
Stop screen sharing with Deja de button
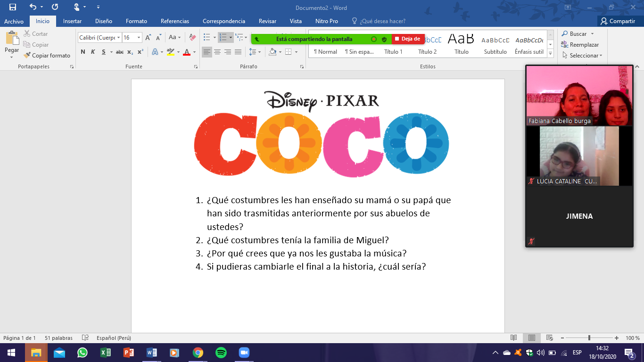pyautogui.click(x=408, y=39)
